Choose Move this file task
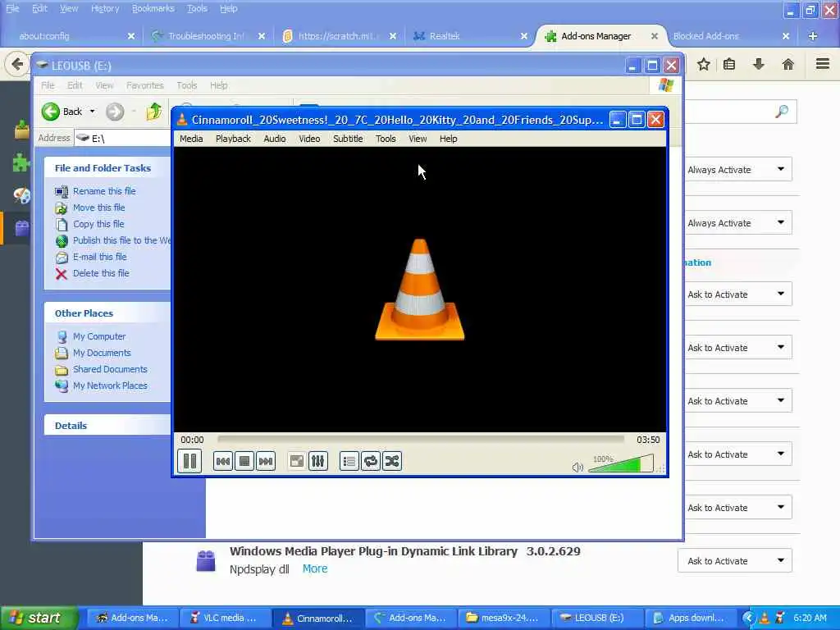The image size is (840, 630). (x=98, y=208)
